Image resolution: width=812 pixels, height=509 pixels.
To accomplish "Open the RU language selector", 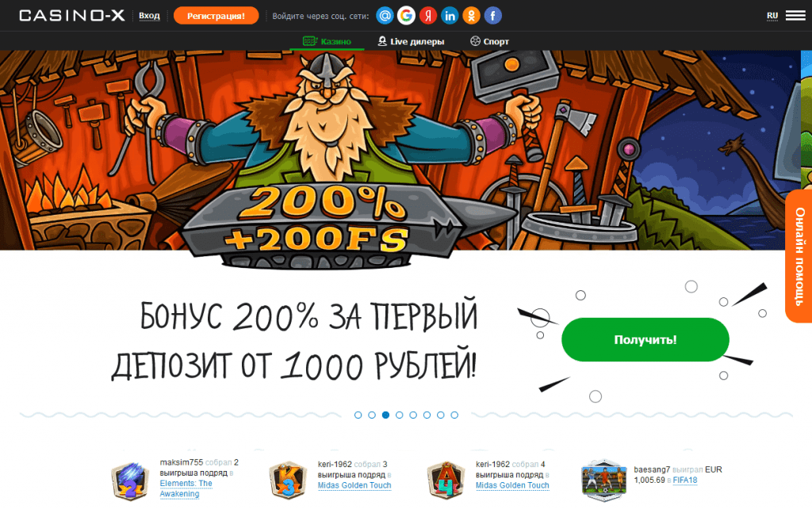I will [772, 16].
